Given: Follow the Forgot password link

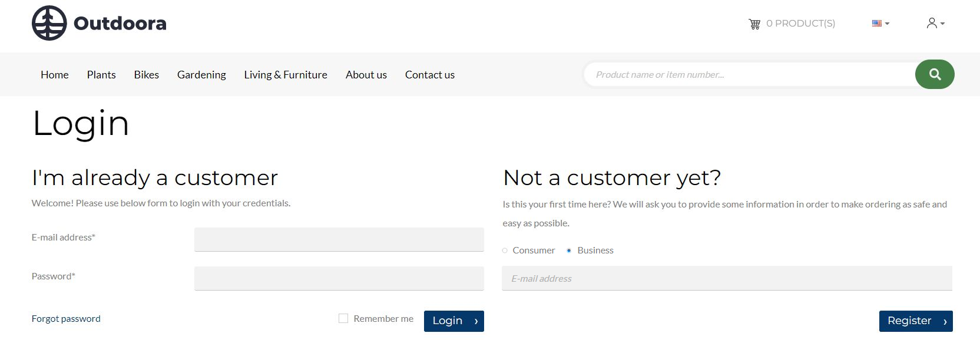Looking at the screenshot, I should click(66, 319).
